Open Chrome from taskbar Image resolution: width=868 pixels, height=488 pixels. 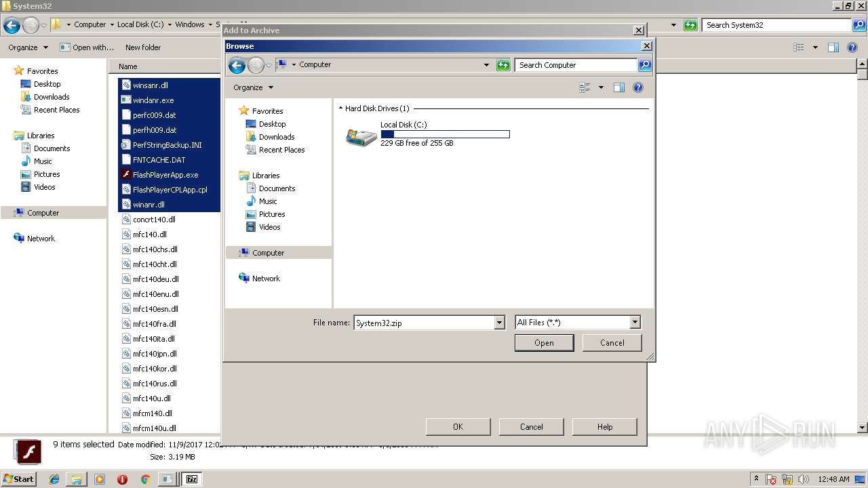pos(145,479)
